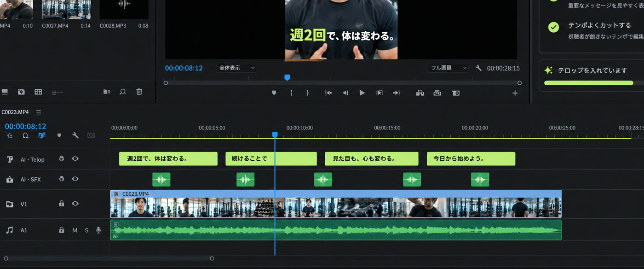Export frame with camera icon
644x269 pixels.
(x=456, y=93)
